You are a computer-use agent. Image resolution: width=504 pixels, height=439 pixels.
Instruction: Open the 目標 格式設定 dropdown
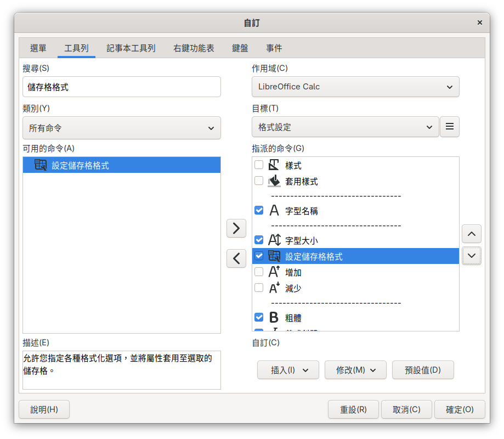click(346, 127)
